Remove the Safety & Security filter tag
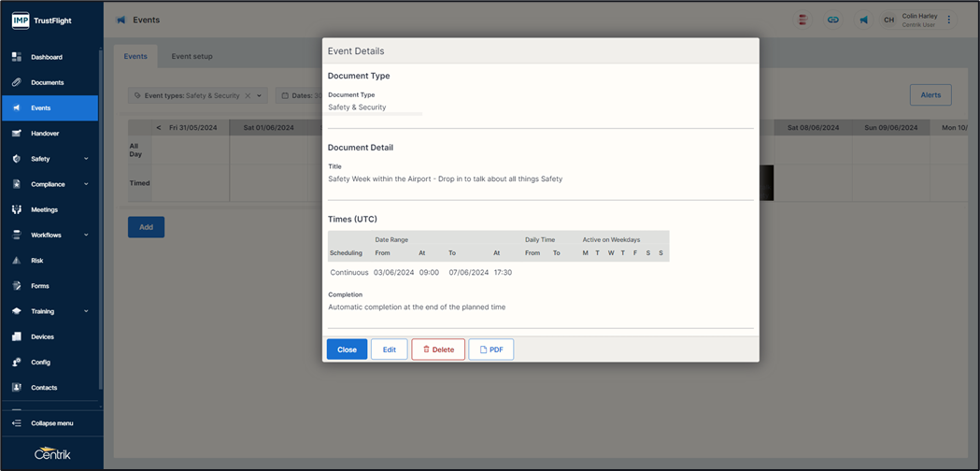This screenshot has width=980, height=471. [x=248, y=95]
